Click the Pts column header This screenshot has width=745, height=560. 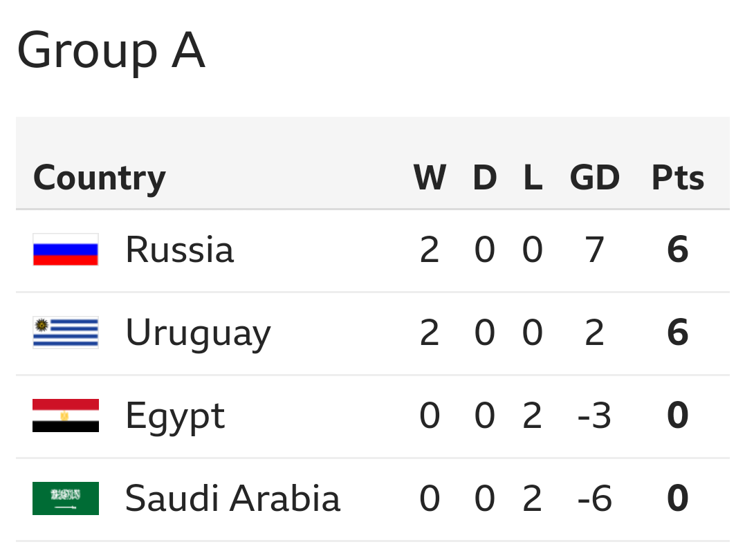click(x=677, y=178)
